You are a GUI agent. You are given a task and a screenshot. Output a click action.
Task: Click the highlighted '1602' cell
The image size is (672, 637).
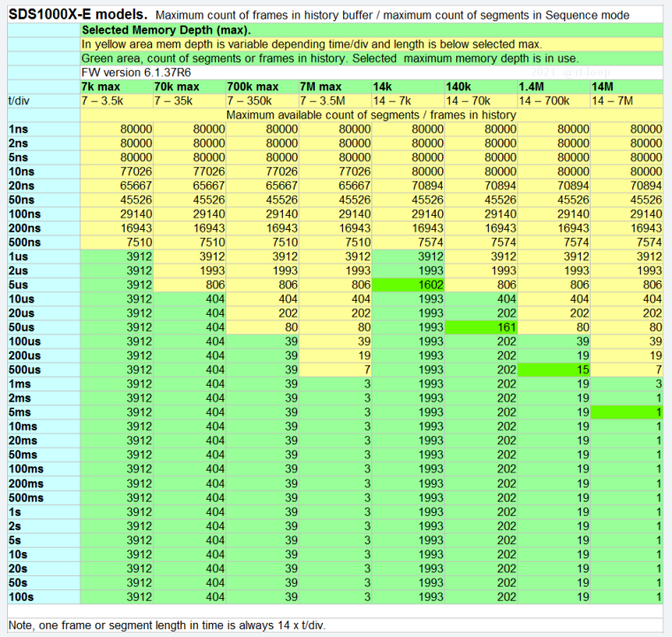click(x=408, y=285)
